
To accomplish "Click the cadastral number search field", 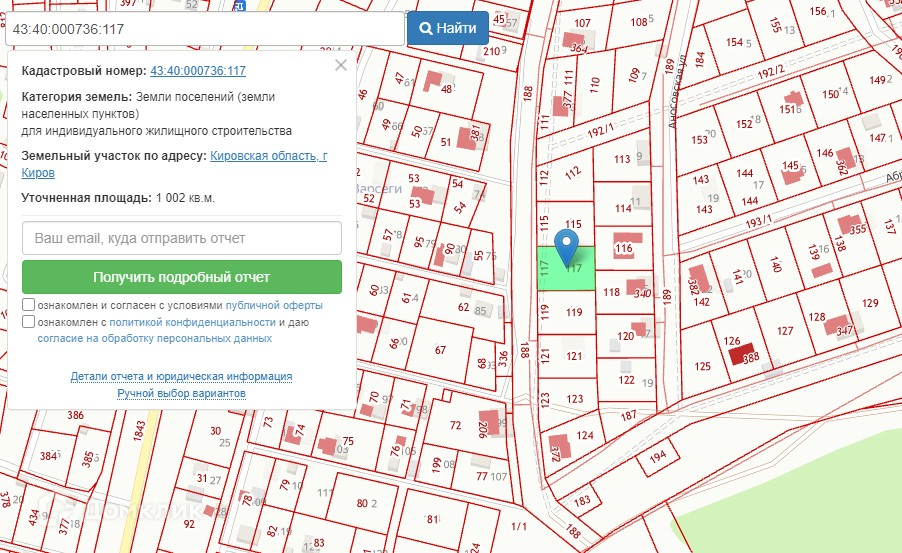I will (x=205, y=29).
